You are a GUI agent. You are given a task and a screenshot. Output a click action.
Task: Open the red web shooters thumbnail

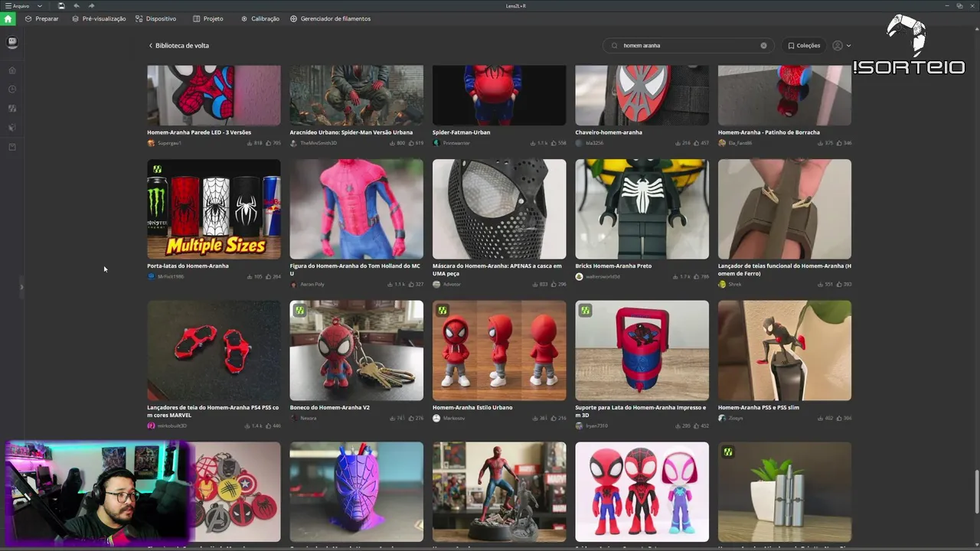214,350
